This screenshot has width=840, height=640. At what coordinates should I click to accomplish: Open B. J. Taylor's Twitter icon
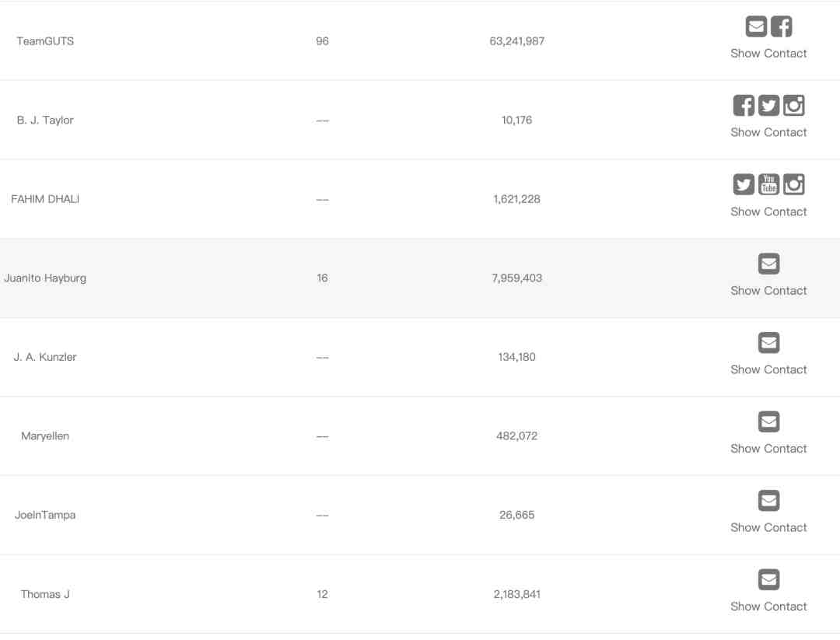coord(768,106)
